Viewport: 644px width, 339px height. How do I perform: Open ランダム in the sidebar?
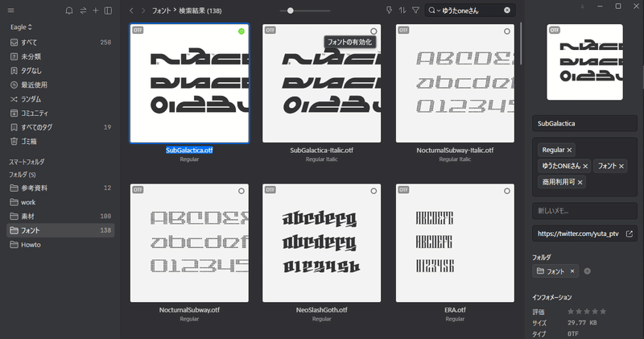click(60, 99)
